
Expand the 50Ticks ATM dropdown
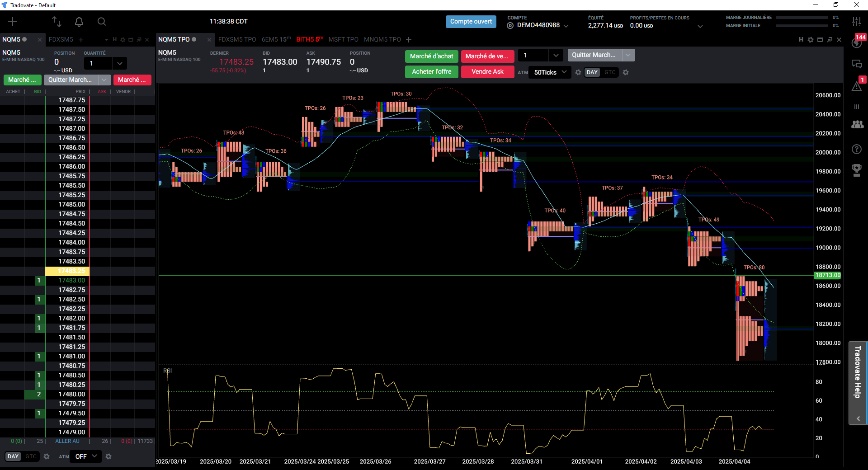click(550, 72)
